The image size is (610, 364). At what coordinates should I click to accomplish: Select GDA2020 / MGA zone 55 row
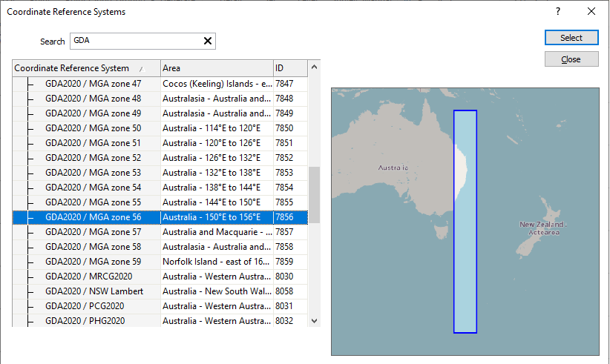93,202
